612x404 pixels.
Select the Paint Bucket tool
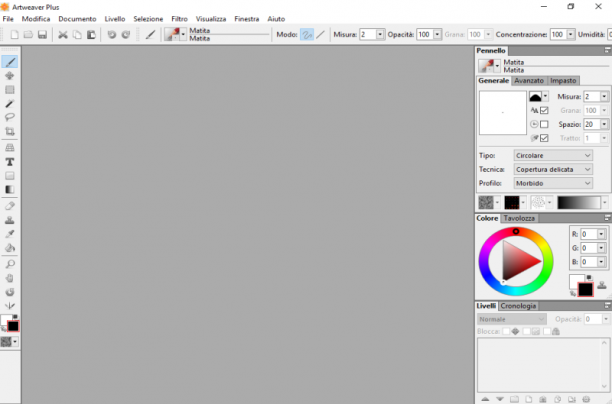point(10,248)
